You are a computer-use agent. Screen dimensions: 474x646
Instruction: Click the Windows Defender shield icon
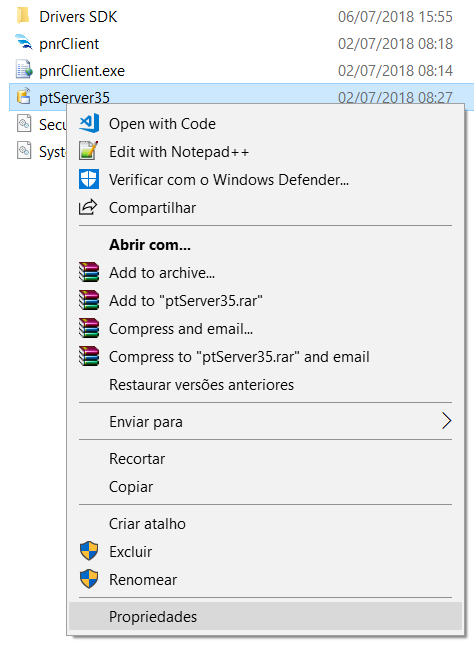(89, 179)
